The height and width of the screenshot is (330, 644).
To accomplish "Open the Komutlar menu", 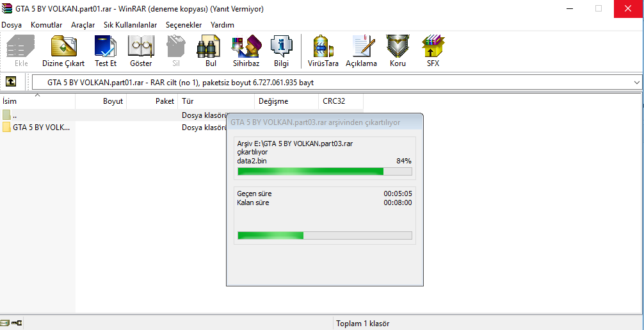I will point(46,25).
